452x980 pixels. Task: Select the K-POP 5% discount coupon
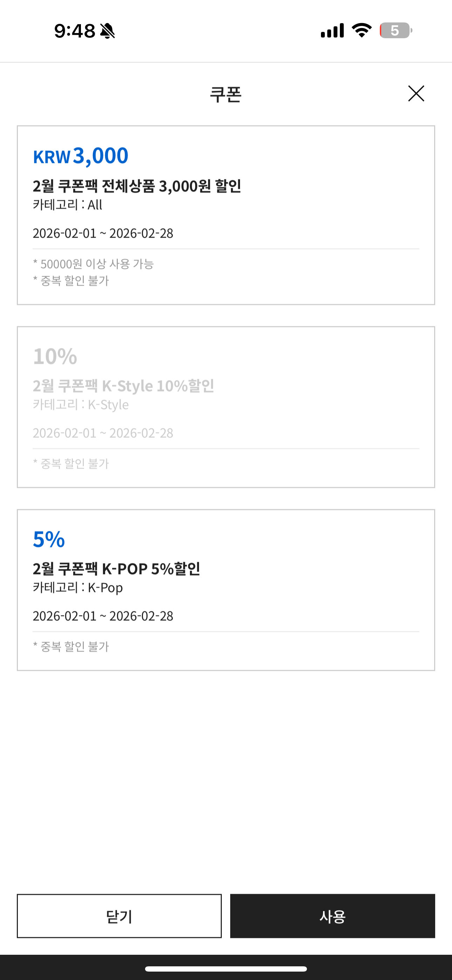tap(226, 590)
